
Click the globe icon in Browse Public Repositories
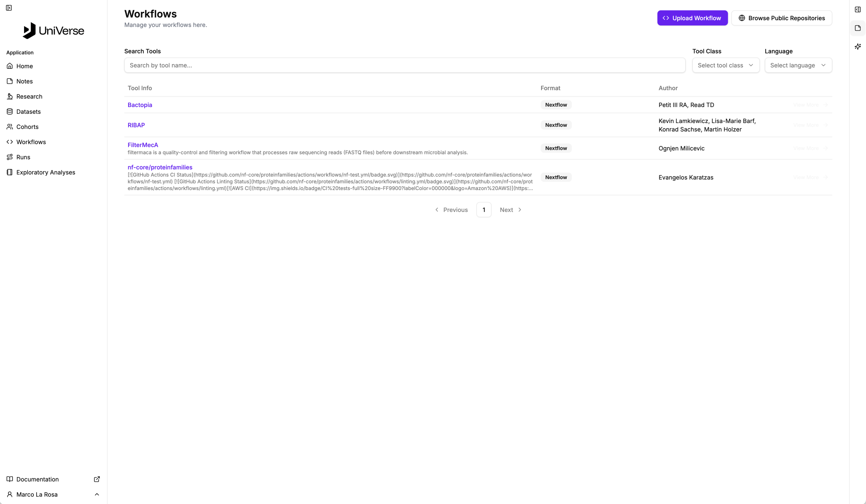tap(742, 18)
